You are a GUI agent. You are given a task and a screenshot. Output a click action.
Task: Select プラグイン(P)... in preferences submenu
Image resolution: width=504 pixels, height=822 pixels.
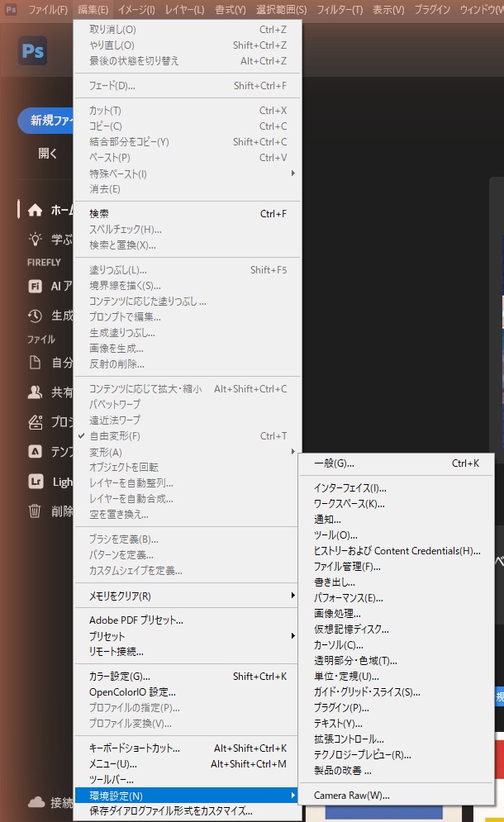pyautogui.click(x=396, y=708)
